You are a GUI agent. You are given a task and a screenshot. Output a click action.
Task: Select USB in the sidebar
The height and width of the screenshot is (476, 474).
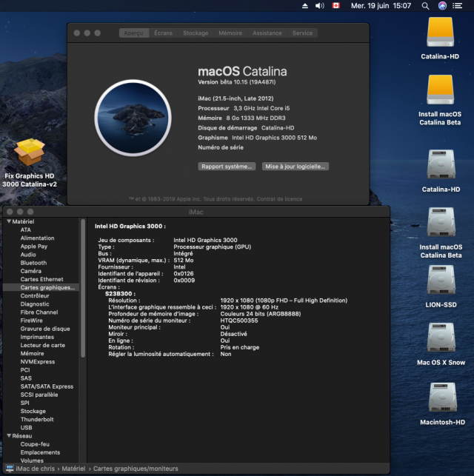pos(26,427)
